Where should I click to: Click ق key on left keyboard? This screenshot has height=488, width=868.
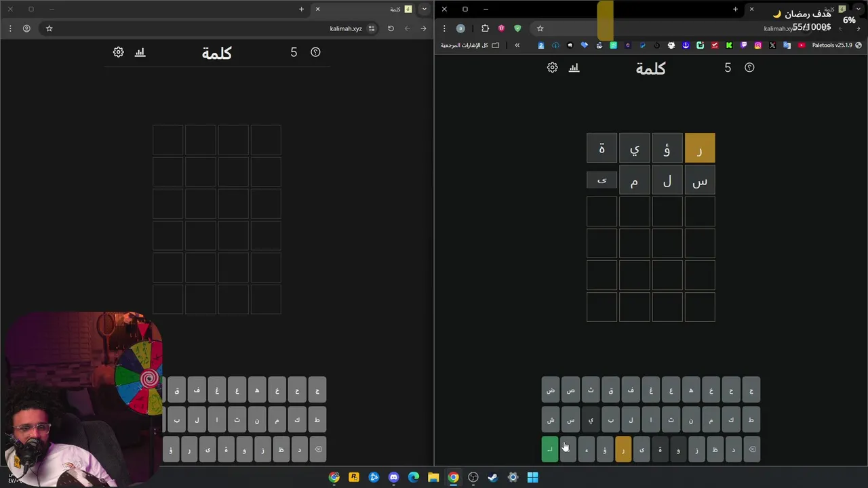pos(177,390)
